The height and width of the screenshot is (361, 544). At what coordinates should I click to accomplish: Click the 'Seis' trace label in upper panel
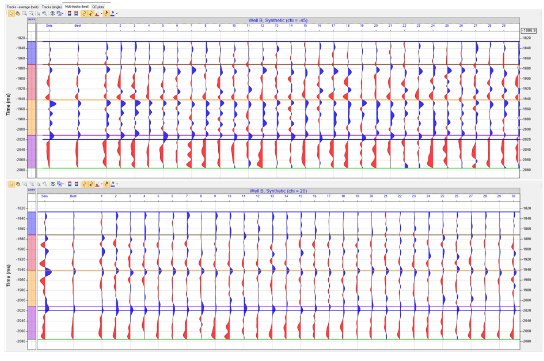tap(49, 26)
